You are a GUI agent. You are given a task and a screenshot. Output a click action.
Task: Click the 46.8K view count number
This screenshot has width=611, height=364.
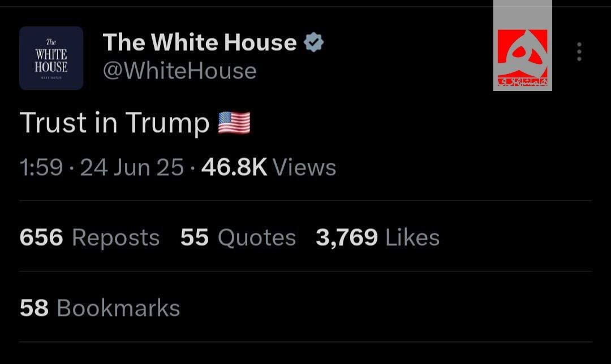[234, 167]
